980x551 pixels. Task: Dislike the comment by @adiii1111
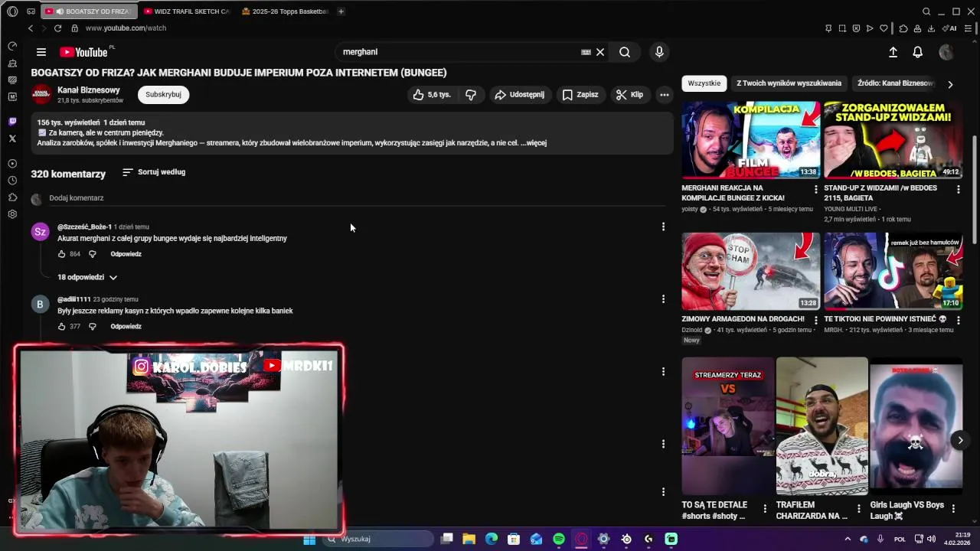[x=93, y=327]
